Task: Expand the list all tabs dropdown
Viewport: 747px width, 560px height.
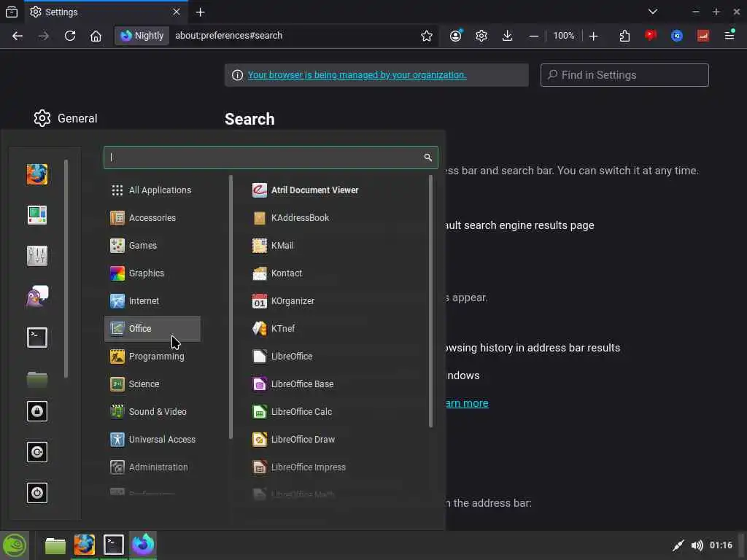Action: [x=653, y=12]
